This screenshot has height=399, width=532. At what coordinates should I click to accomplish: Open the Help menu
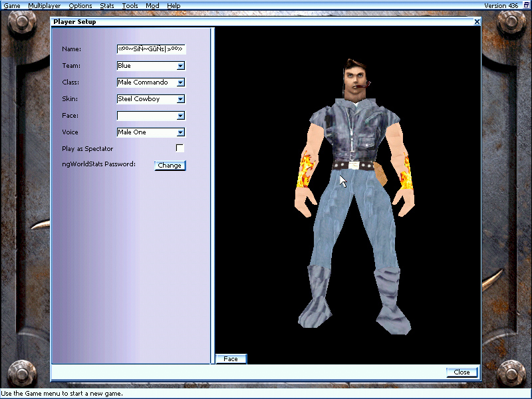174,5
